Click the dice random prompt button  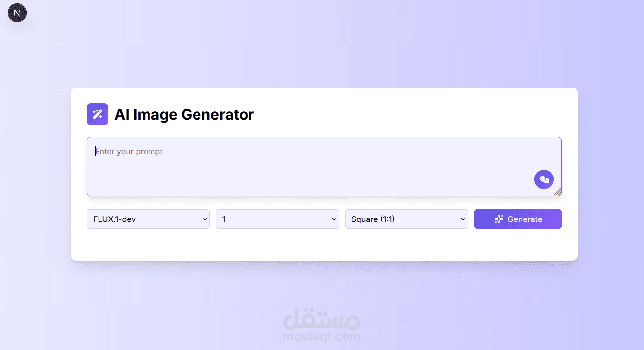click(544, 179)
